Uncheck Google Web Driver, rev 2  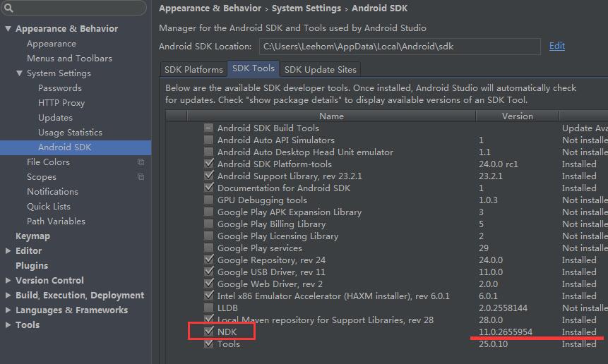pos(208,284)
